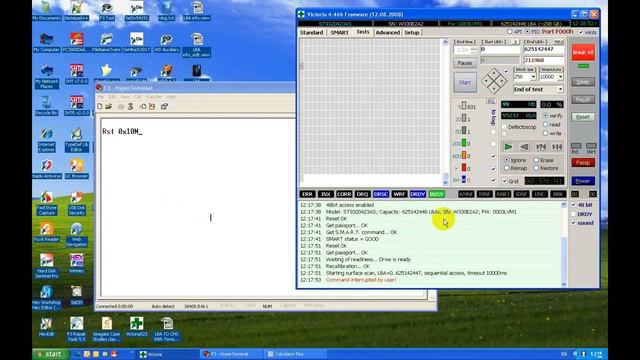The width and height of the screenshot is (640, 360).
Task: Open My Computer desktop icon
Action: click(47, 42)
